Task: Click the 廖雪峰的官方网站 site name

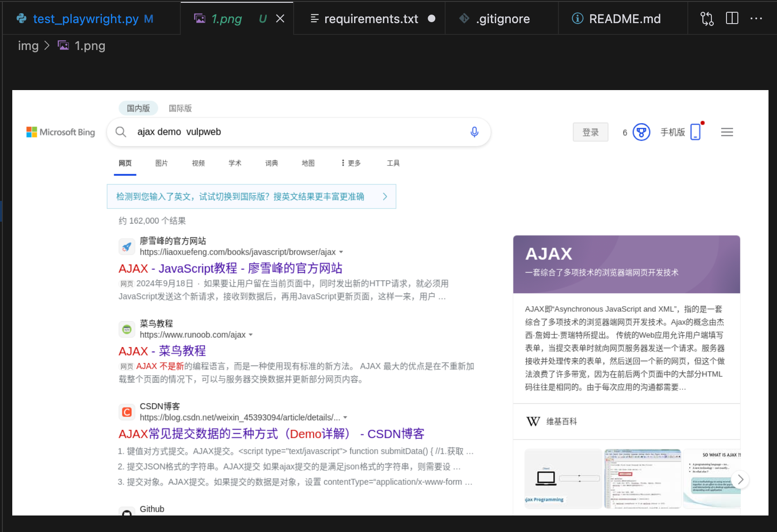Action: (x=173, y=241)
